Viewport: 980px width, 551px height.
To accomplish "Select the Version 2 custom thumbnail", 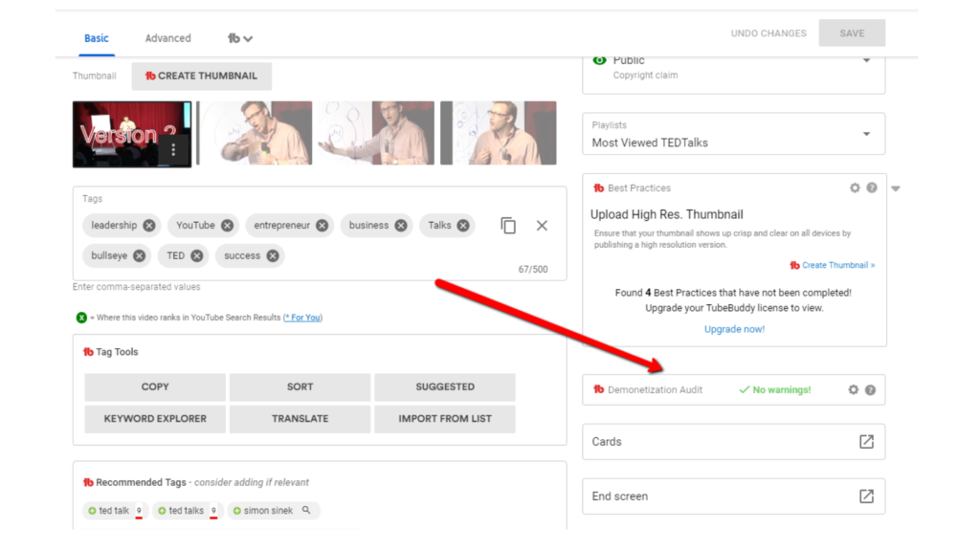I will point(132,134).
